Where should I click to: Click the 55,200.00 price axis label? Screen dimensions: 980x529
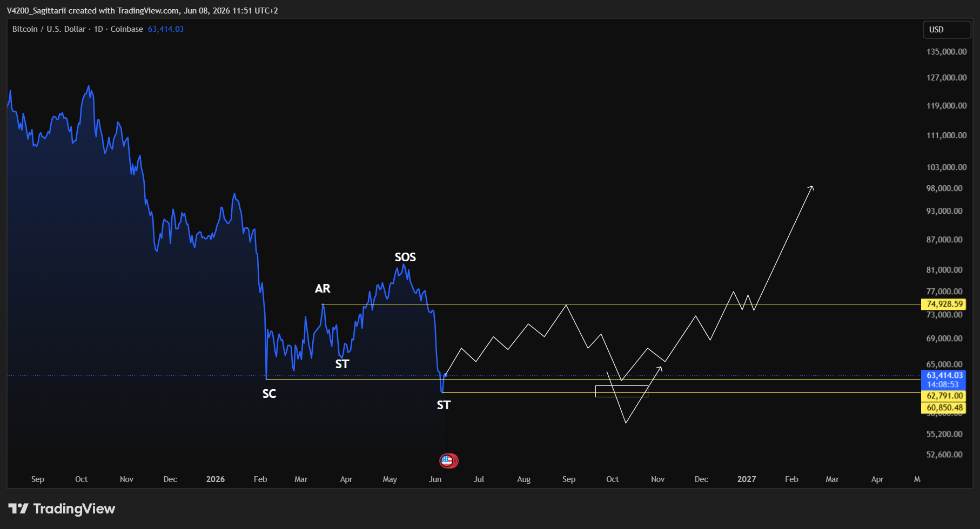point(944,434)
